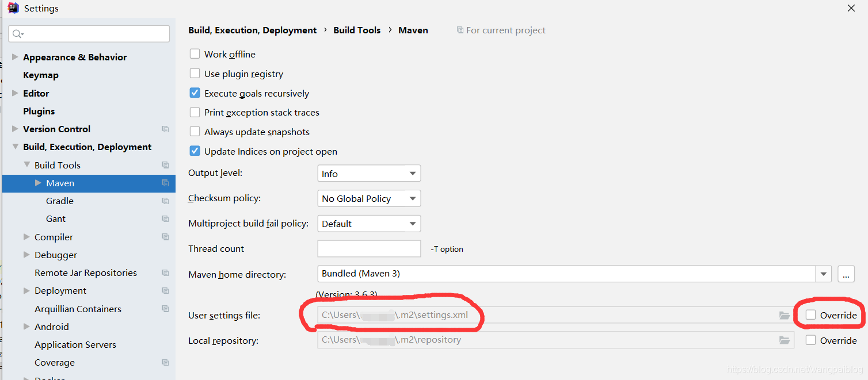
Task: Click project-level icon beside Build Tools
Action: click(x=165, y=165)
